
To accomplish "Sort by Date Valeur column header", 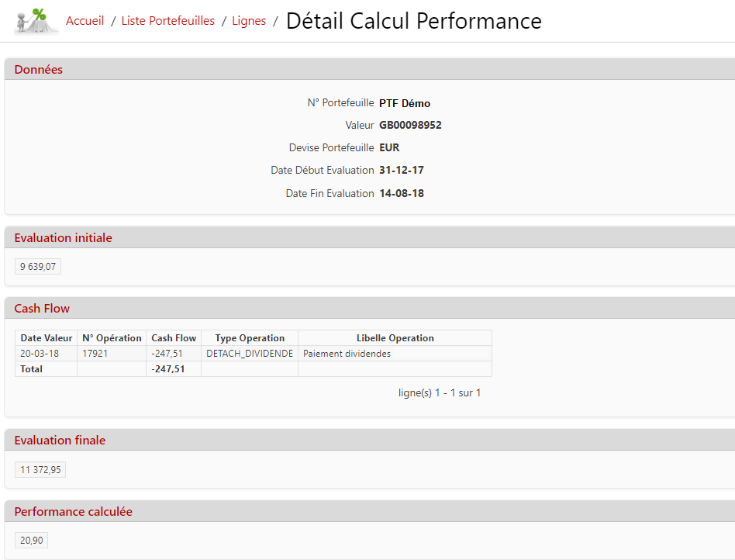I will coord(47,338).
